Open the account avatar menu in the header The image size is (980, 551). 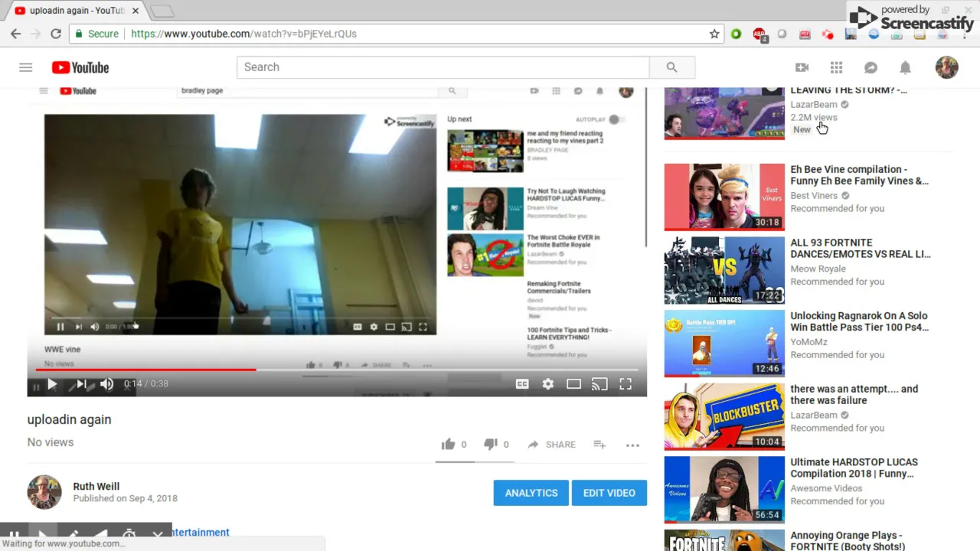947,67
